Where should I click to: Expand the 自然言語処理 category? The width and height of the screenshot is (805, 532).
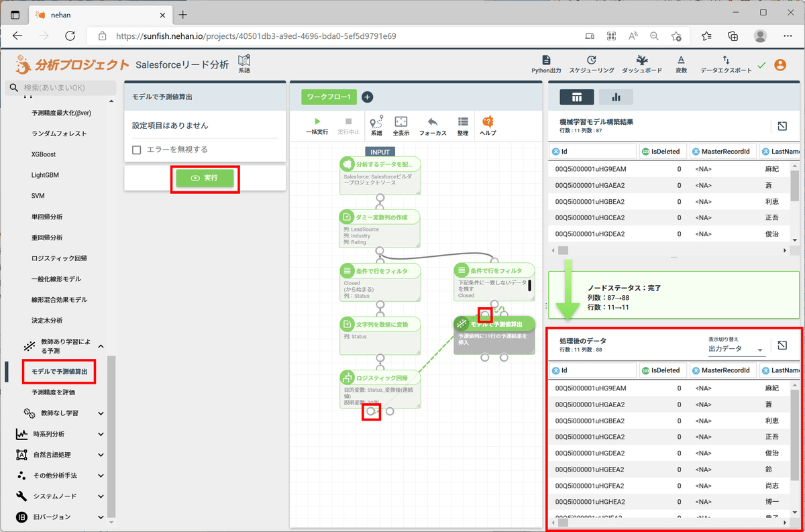pos(101,455)
